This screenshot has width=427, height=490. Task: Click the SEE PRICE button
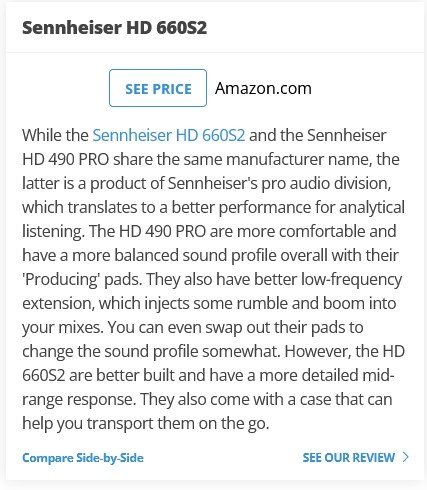158,88
